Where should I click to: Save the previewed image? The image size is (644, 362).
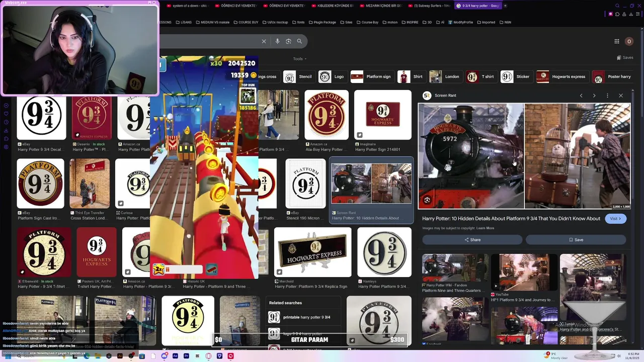pyautogui.click(x=576, y=240)
